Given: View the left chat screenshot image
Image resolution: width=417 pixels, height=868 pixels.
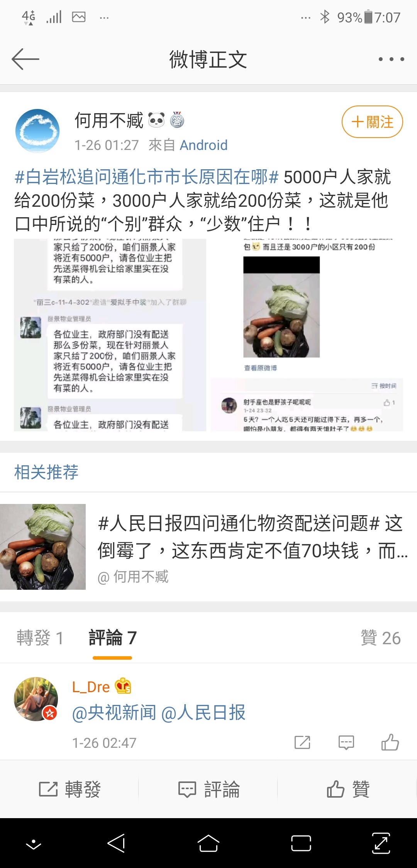Looking at the screenshot, I should [x=110, y=335].
